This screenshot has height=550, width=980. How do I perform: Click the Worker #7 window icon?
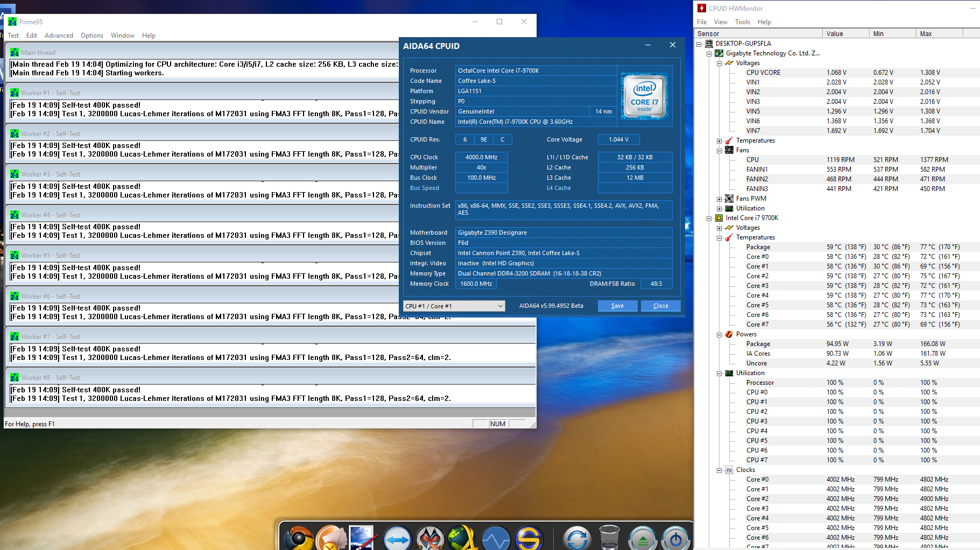click(x=15, y=336)
